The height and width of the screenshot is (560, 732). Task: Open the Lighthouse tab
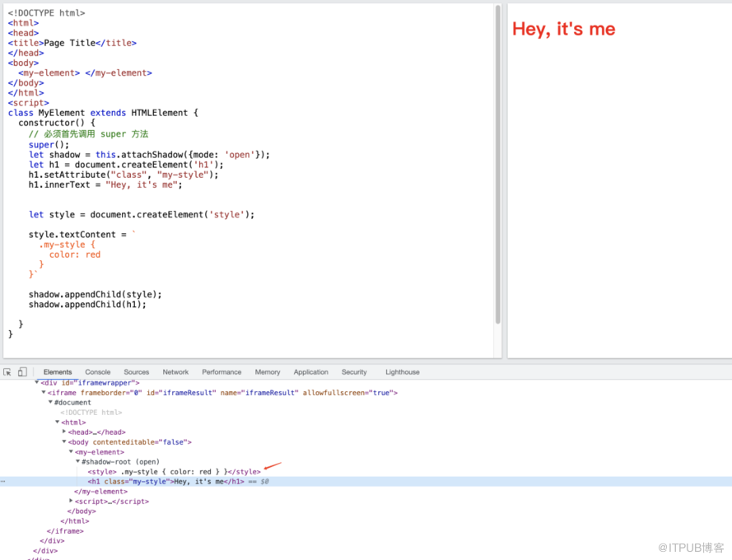tap(402, 372)
